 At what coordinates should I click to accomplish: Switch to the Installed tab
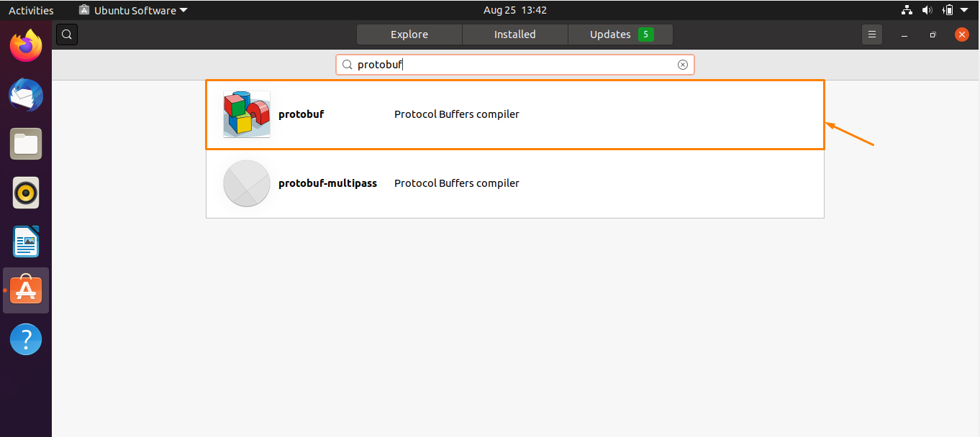click(x=515, y=34)
